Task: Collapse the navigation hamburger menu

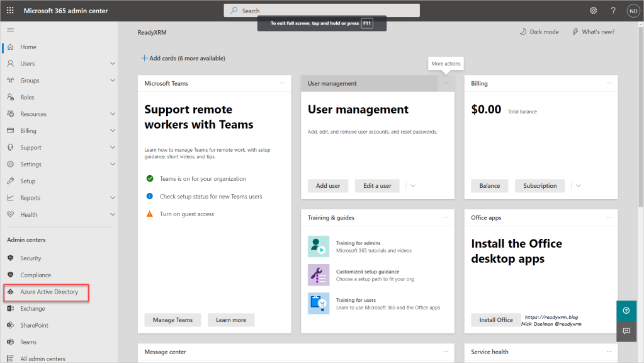Action: 10,30
